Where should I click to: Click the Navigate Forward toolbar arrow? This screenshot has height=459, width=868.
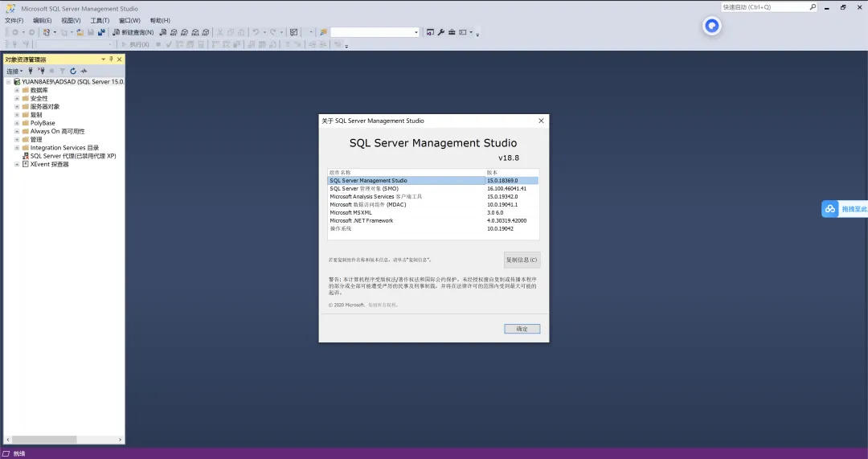pos(31,32)
